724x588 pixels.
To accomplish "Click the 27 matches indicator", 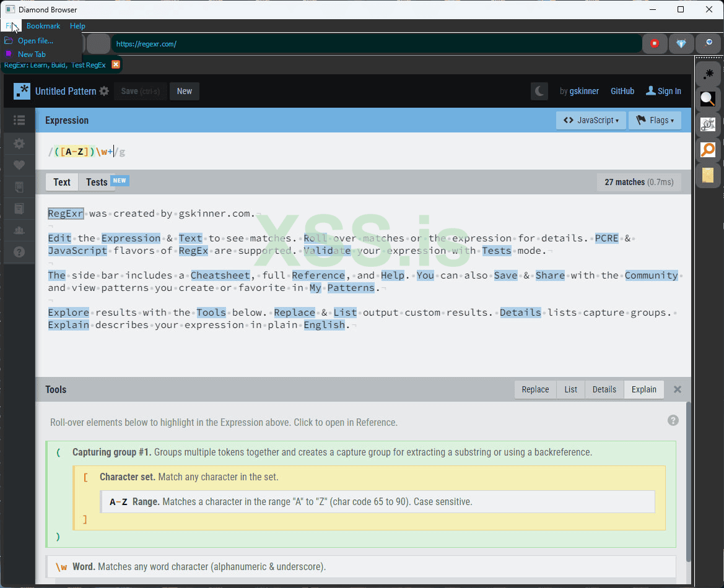I will point(639,183).
